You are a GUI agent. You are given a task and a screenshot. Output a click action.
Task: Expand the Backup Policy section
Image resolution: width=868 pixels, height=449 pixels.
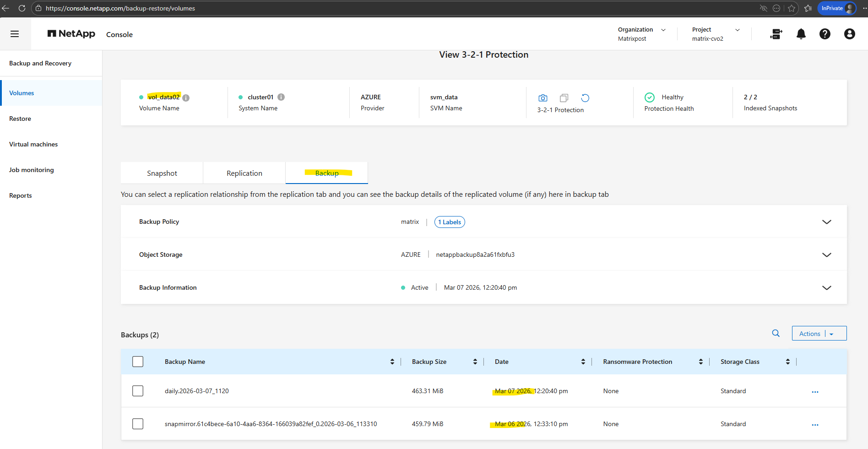coord(826,222)
